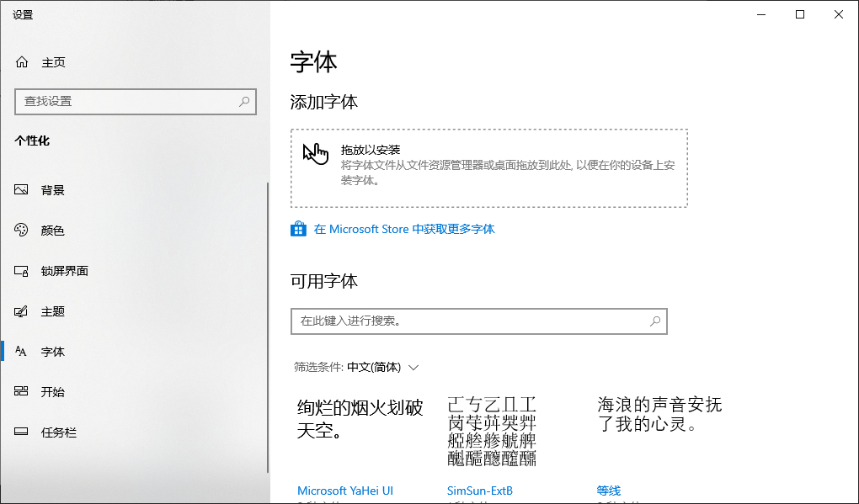Select the 颜色 (Colors) palette icon
This screenshot has height=504, width=859.
point(20,230)
